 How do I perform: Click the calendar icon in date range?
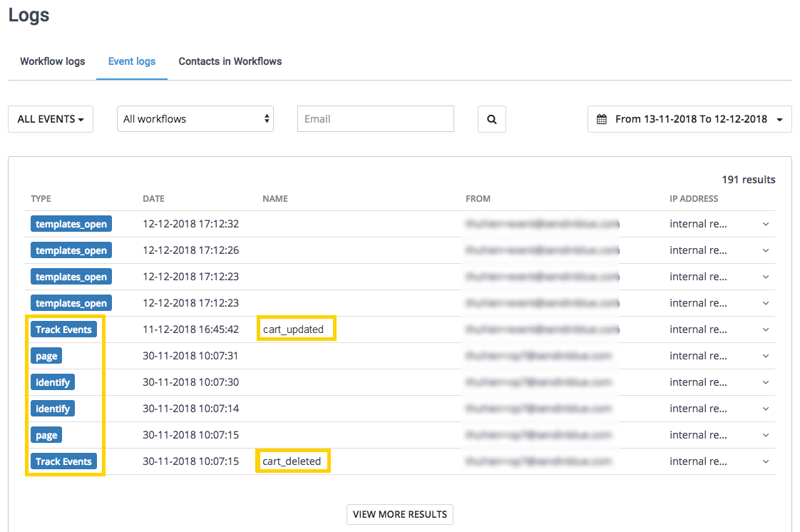(x=602, y=119)
